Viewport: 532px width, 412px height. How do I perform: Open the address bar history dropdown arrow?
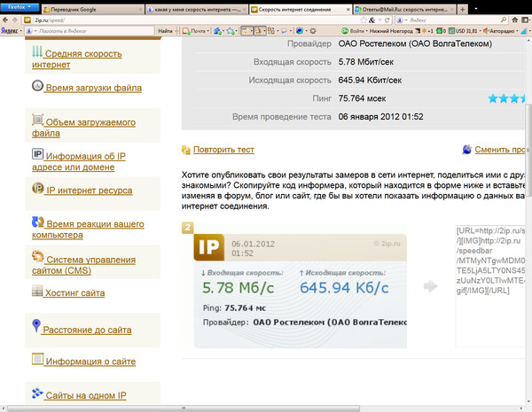point(380,20)
